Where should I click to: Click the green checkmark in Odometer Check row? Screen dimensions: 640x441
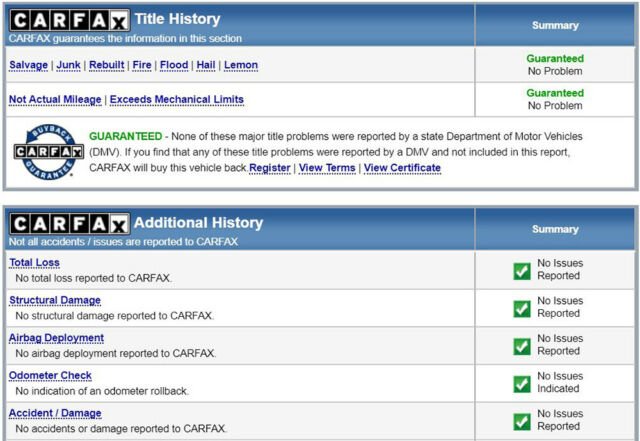522,384
